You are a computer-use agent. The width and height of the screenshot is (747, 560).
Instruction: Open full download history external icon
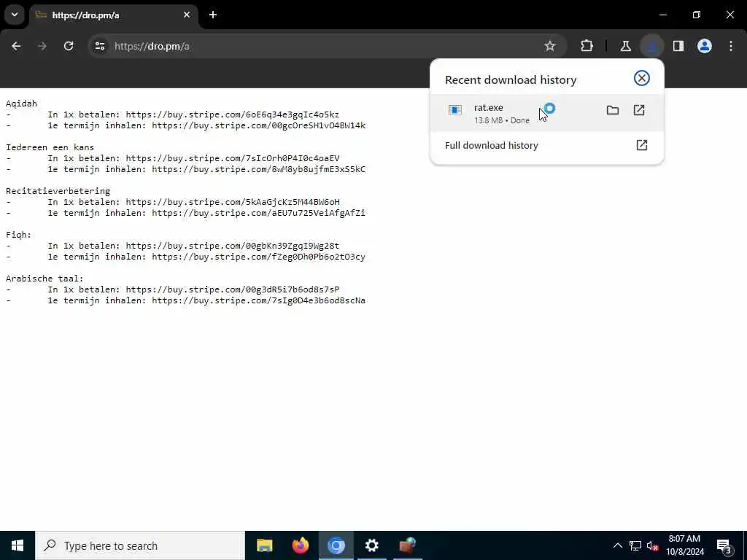click(642, 145)
